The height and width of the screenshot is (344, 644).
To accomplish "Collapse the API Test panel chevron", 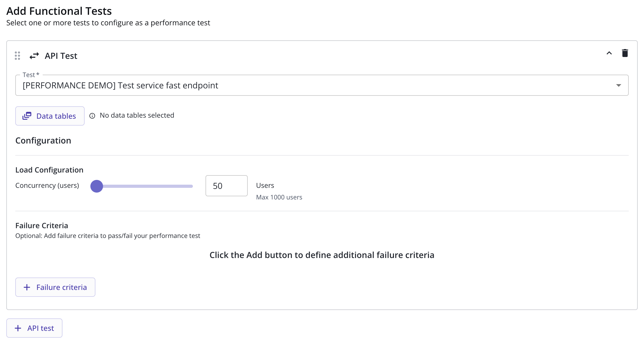I will click(x=609, y=53).
